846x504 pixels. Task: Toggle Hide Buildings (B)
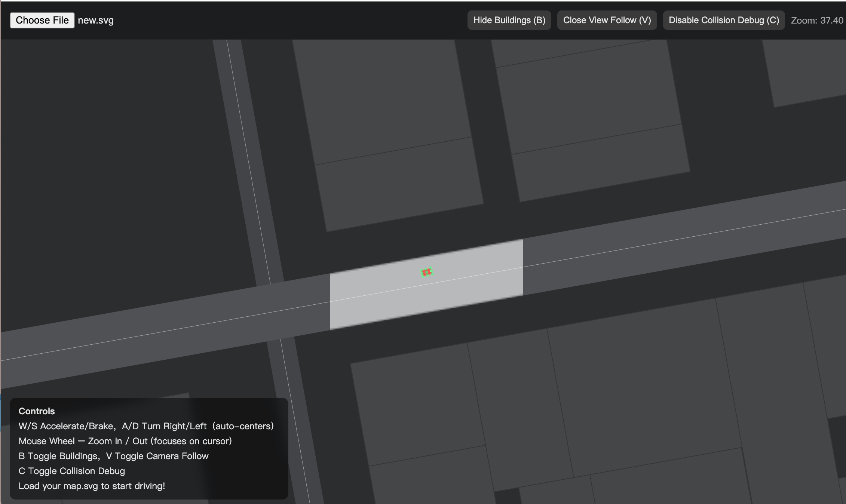click(509, 20)
